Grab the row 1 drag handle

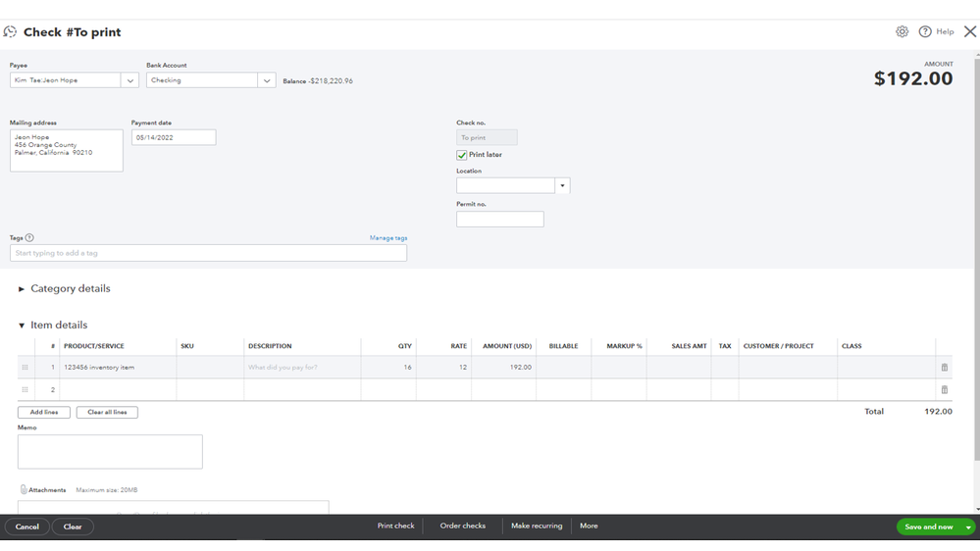(25, 368)
